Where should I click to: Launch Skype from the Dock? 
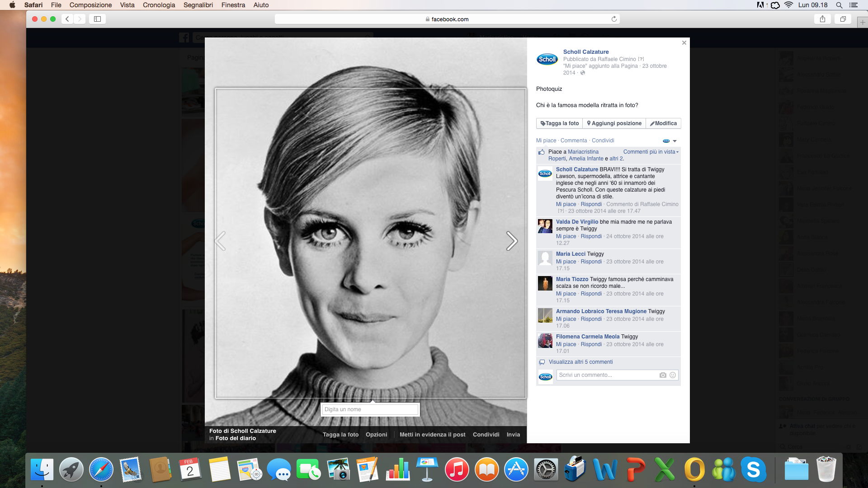(753, 469)
